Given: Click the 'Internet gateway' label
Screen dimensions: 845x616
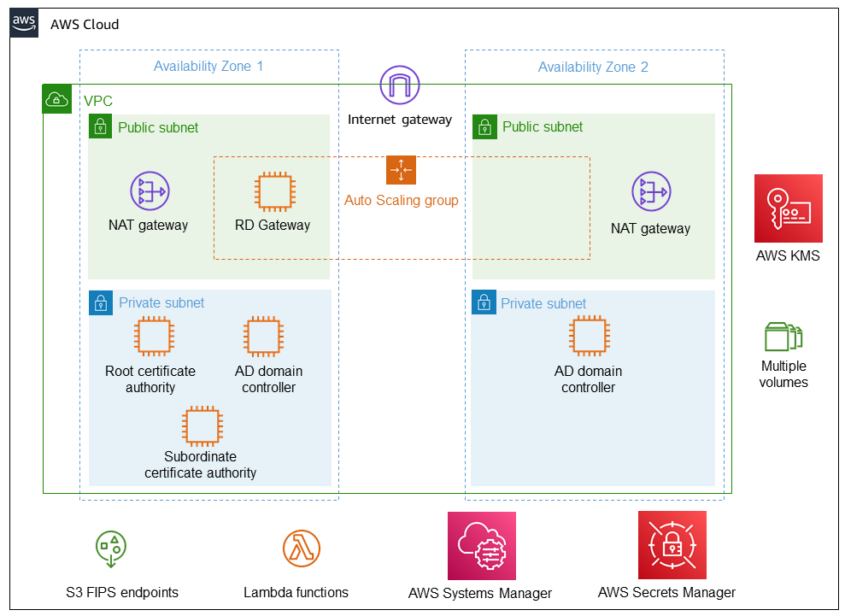Looking at the screenshot, I should click(400, 120).
